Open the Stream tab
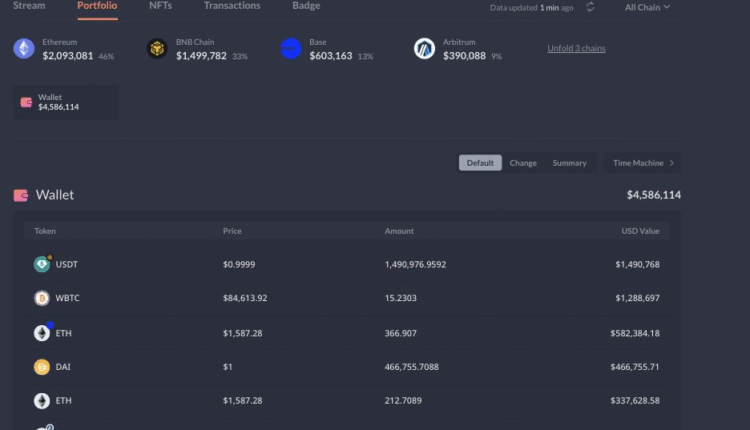The width and height of the screenshot is (750, 430). (x=29, y=6)
